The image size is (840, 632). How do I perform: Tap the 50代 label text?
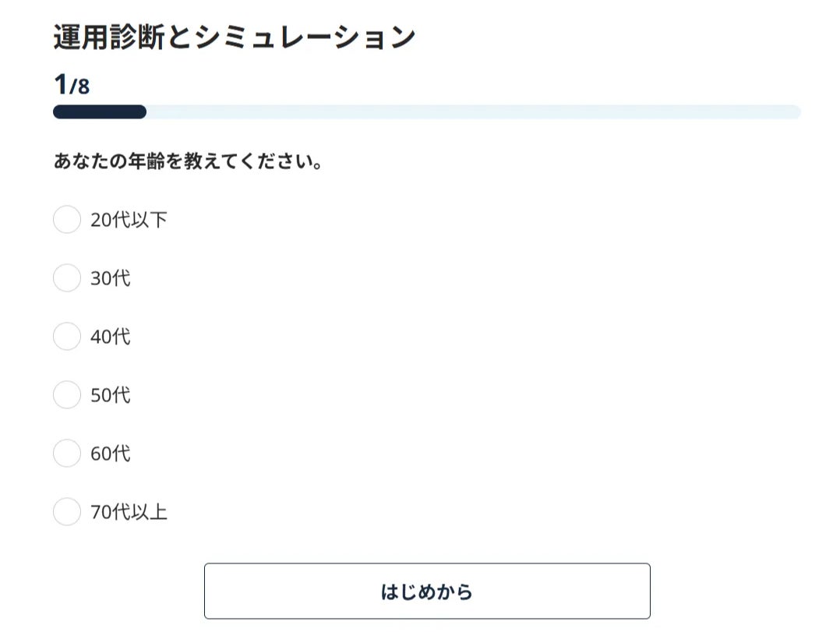(x=111, y=395)
